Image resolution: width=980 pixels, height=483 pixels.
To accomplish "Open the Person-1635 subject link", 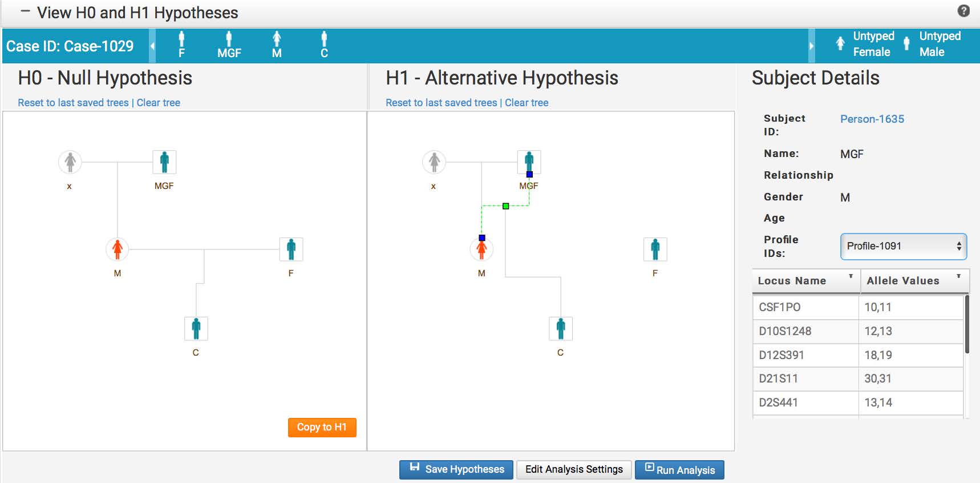I will (872, 119).
